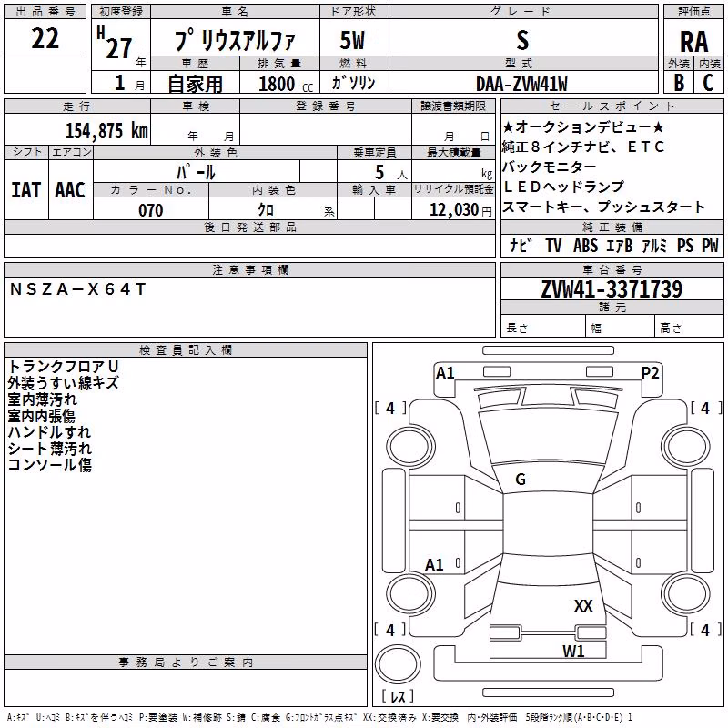Click the seating capacity 5 人
This screenshot has height=728, width=728.
(391, 173)
